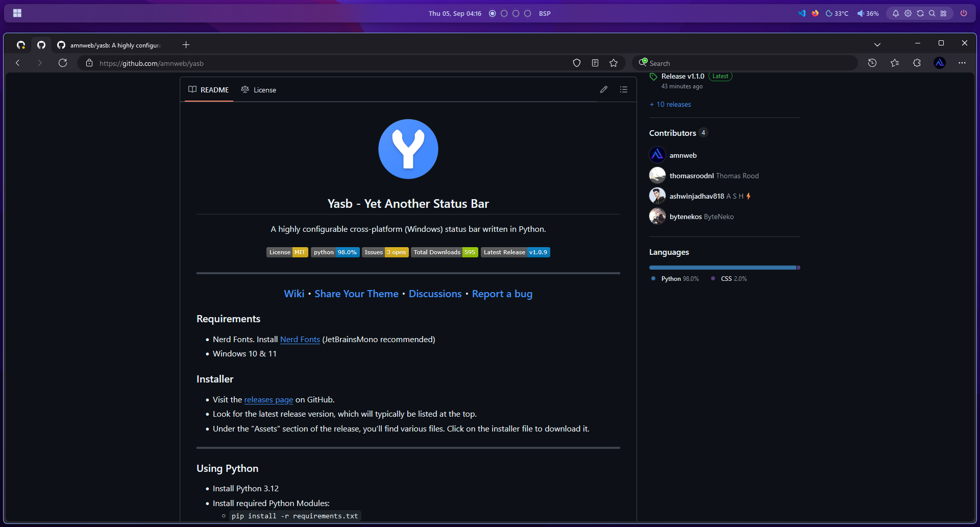
Task: Open Share Your Theme link
Action: coord(356,294)
